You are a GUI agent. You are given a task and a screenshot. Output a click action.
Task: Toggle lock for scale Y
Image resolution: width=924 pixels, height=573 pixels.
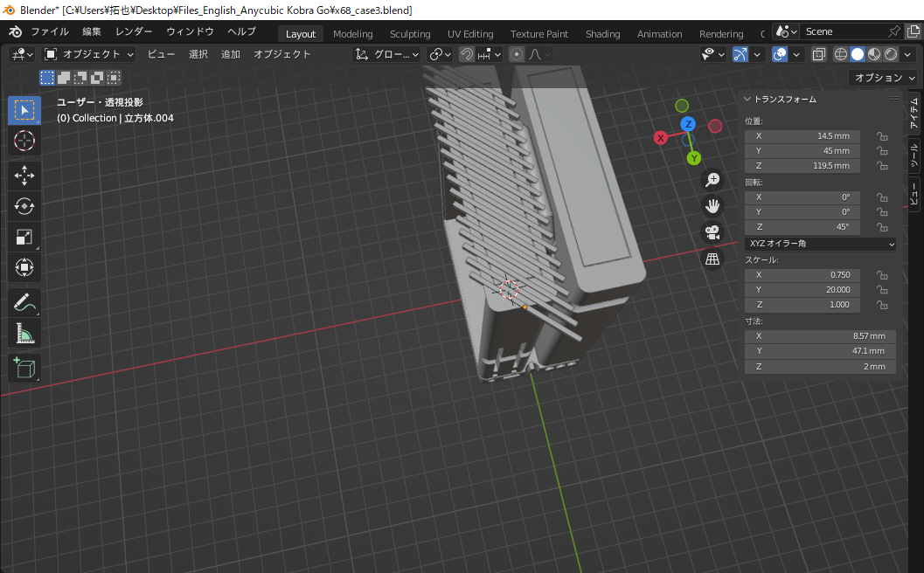pyautogui.click(x=882, y=290)
